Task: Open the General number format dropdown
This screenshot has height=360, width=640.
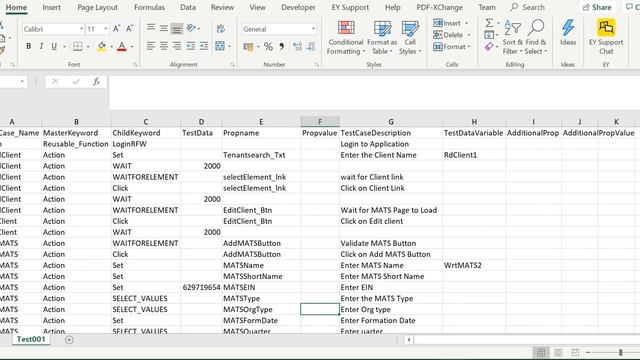Action: tap(313, 29)
